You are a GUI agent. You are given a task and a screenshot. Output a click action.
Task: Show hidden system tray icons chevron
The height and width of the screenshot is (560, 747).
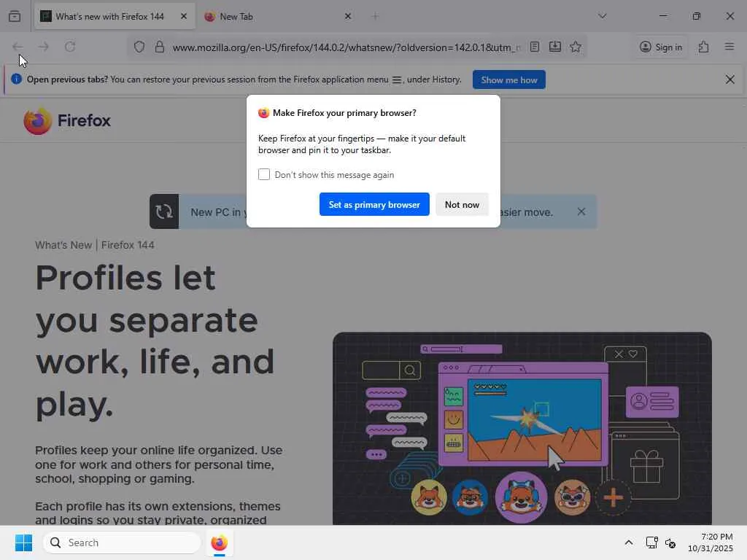(x=629, y=542)
